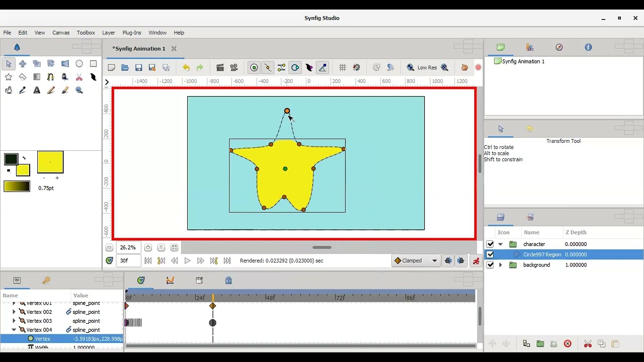Open the Edit menu
The image size is (644, 362).
23,33
